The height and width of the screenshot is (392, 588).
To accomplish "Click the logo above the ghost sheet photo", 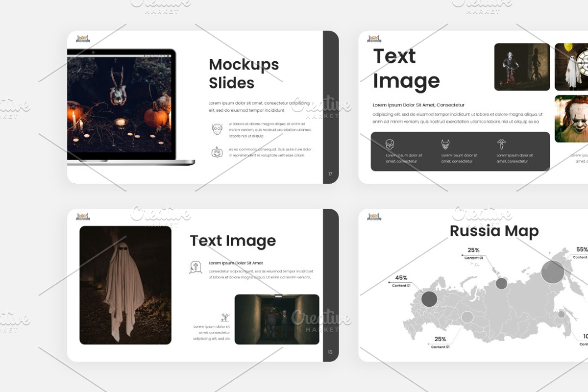I will [83, 216].
